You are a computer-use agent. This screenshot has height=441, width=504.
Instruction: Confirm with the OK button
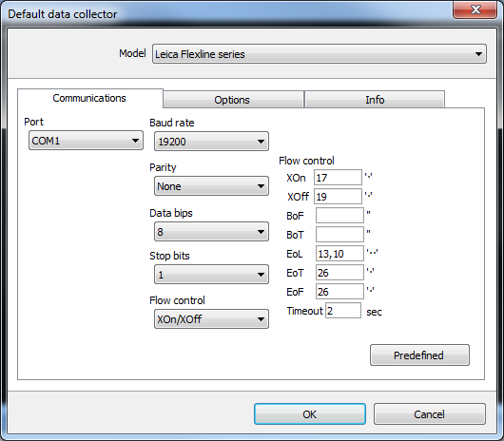point(310,414)
